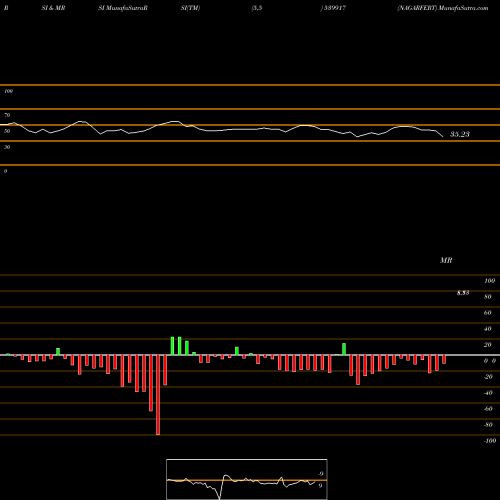Click the 'SI(TM)' header text
Image resolution: width=500 pixels, height=500 pixels.
[190, 8]
